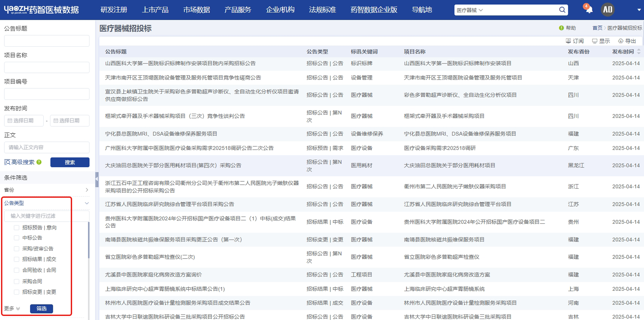Sort by 发布时间 column arrows
Screen dimensions: 644x320
pyautogui.click(x=639, y=52)
